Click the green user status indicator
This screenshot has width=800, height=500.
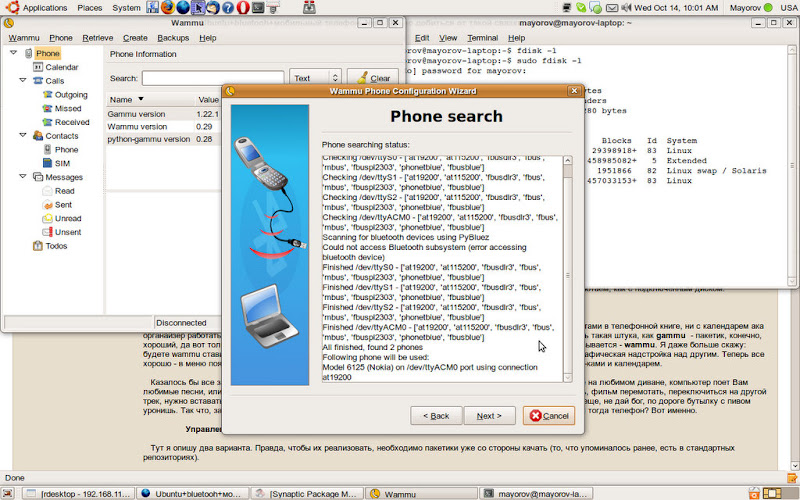tap(768, 8)
